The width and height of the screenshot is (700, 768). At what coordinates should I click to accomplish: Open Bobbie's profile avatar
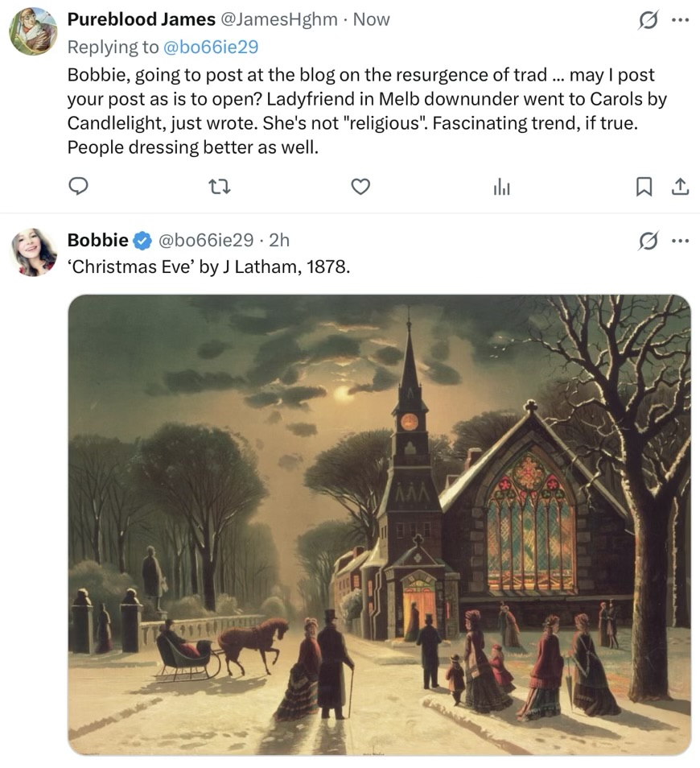[x=33, y=252]
